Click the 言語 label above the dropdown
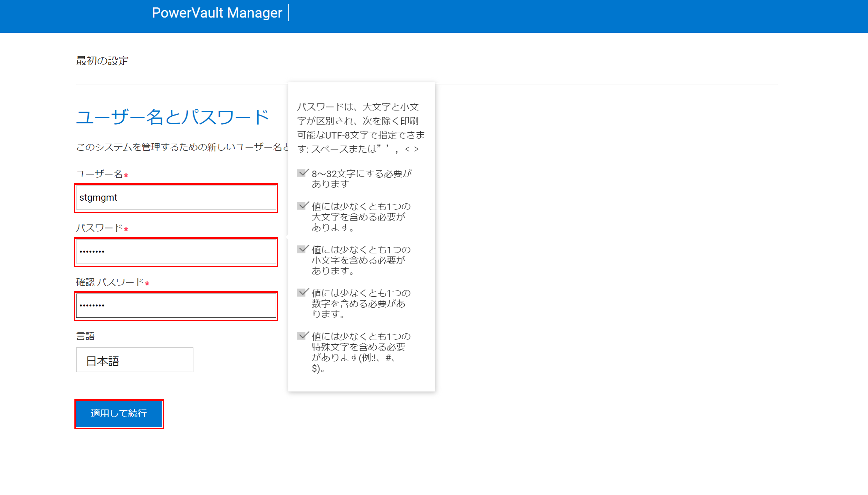The height and width of the screenshot is (495, 868). click(x=85, y=336)
